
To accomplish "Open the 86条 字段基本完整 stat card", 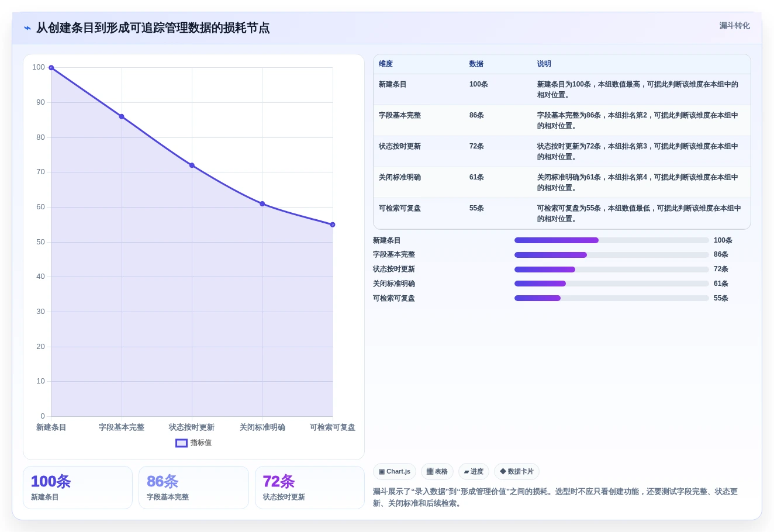I will tap(193, 488).
